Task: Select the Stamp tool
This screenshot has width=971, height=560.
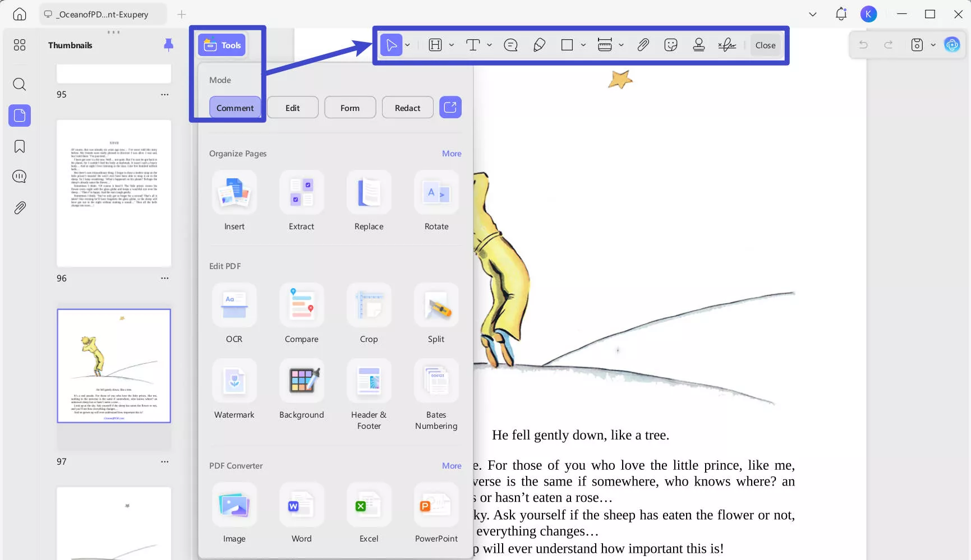Action: point(698,45)
